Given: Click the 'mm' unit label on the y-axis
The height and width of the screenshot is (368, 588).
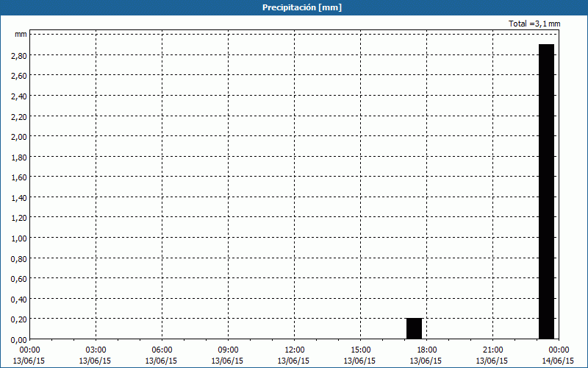Looking at the screenshot, I should (21, 34).
